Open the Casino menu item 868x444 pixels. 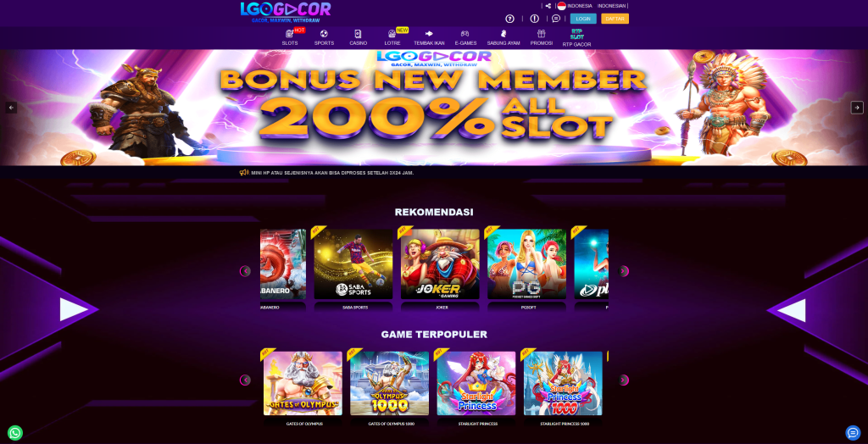pyautogui.click(x=359, y=37)
